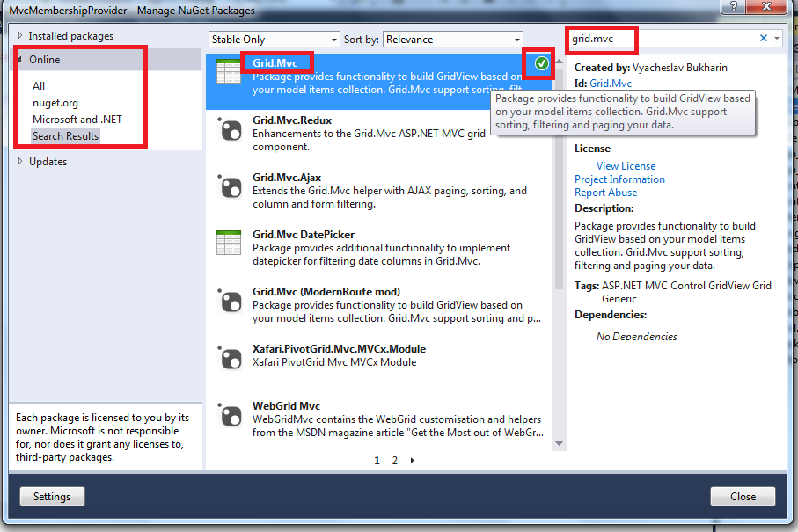Select the Grid.Mvc.Ajax package title
This screenshot has height=532, width=798.
click(x=287, y=178)
